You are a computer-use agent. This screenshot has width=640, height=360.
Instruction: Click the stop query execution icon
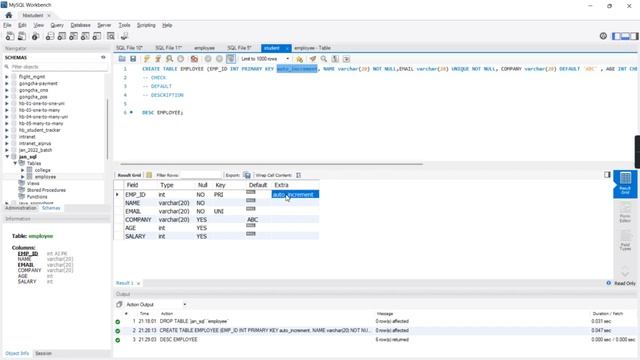tap(180, 59)
